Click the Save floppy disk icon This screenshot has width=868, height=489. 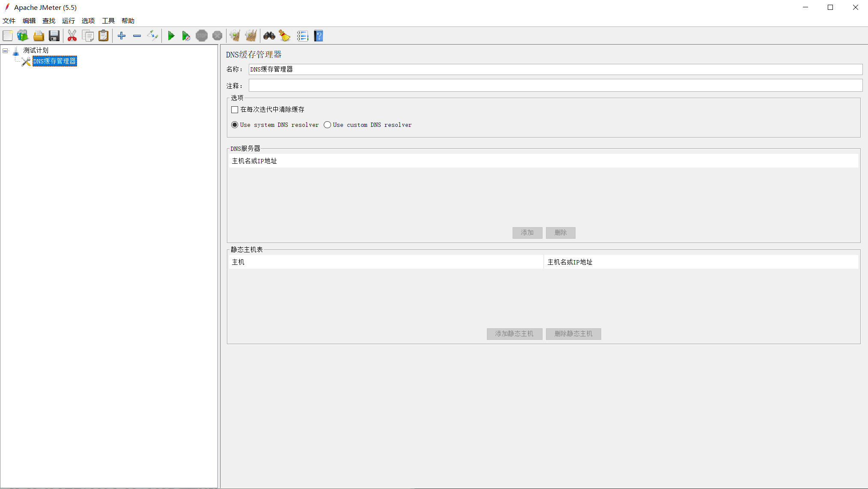(54, 36)
